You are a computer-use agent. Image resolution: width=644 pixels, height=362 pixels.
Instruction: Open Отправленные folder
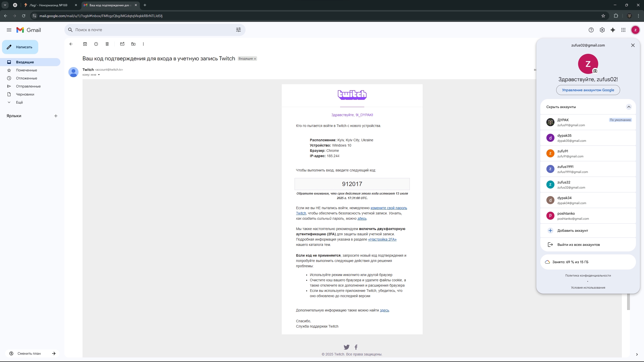pos(30,86)
